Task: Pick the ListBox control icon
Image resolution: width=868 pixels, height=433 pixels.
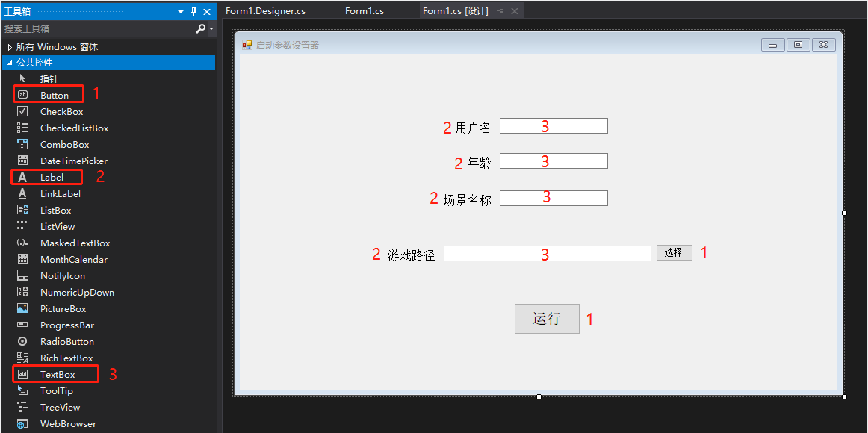Action: coord(22,210)
